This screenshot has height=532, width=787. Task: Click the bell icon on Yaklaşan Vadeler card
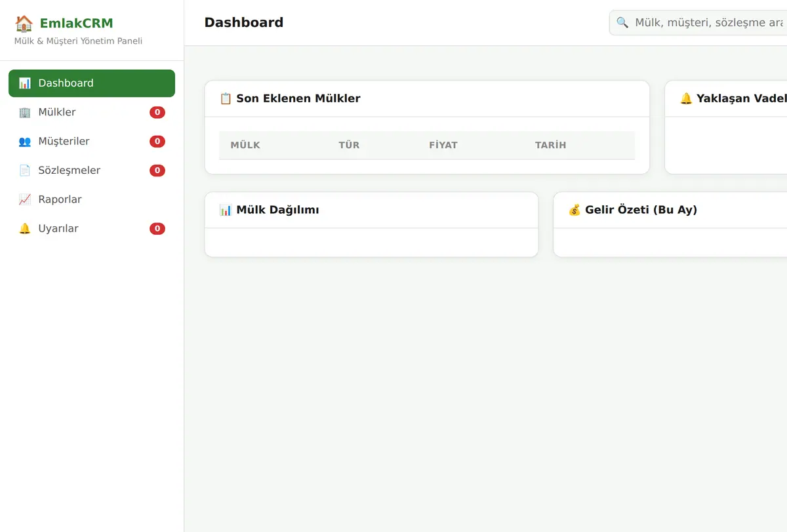tap(686, 98)
